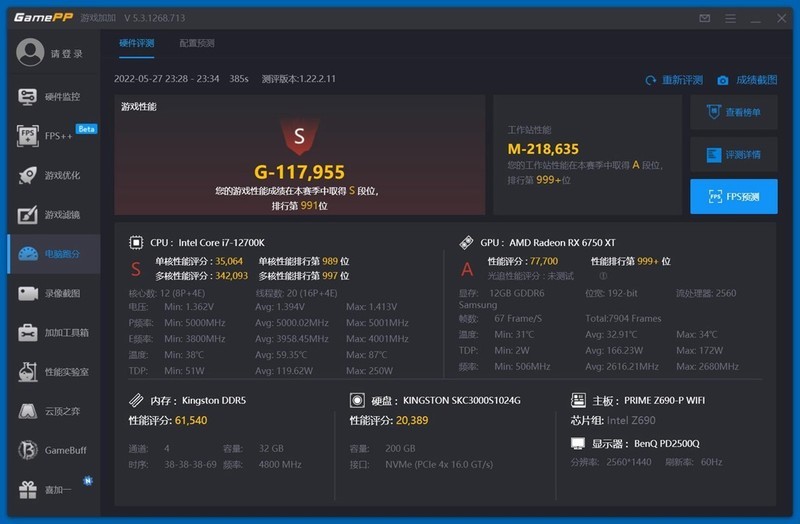This screenshot has width=800, height=524.
Task: Click the S rank shield badge
Action: pos(299,136)
